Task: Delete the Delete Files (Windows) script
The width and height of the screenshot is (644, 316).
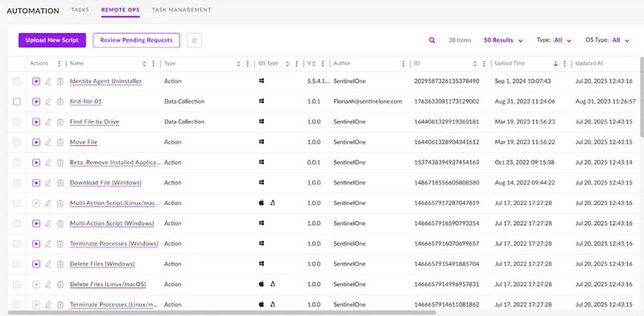Action: click(x=60, y=264)
